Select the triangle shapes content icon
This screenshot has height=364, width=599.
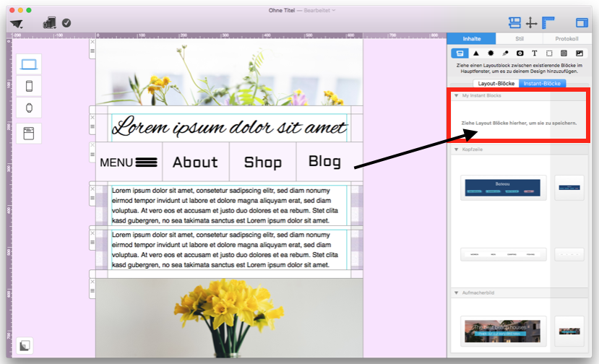point(476,53)
